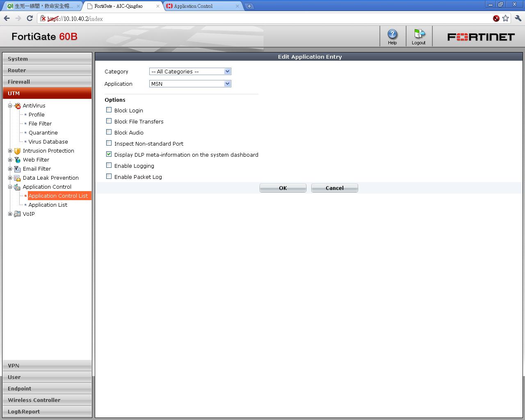Open the Application dropdown showing MSN
Screen dimensions: 525x420
tap(190, 84)
